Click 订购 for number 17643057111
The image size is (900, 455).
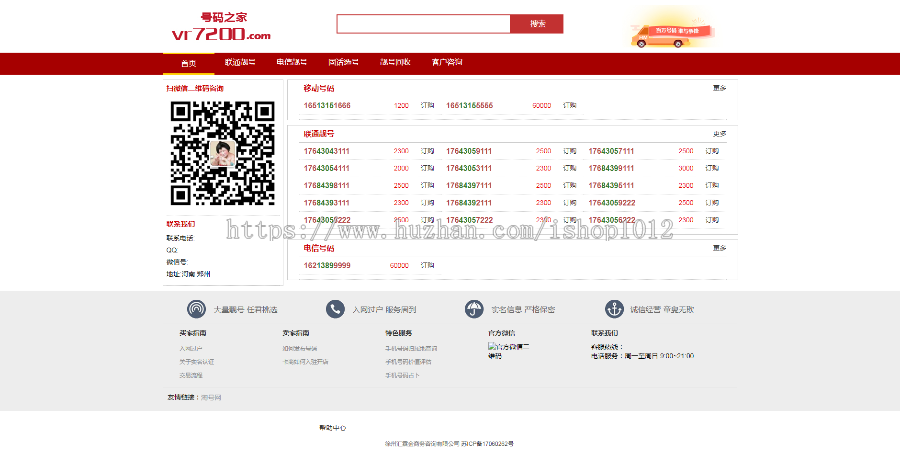[x=712, y=151]
